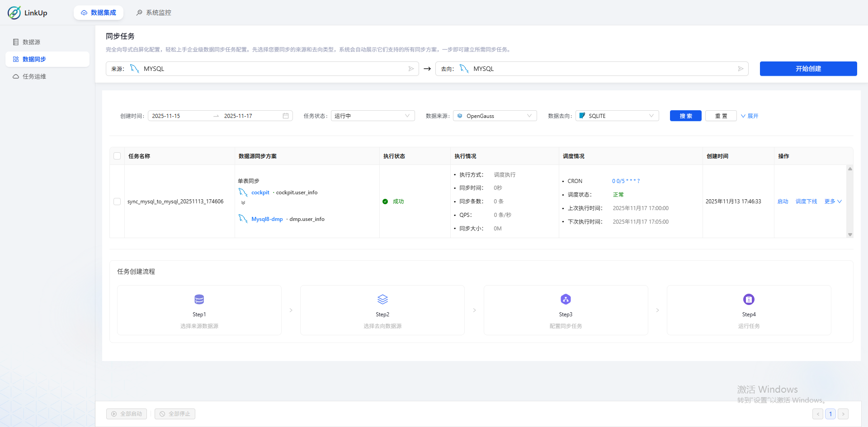Click the layers icon in the Step2 card

[382, 299]
